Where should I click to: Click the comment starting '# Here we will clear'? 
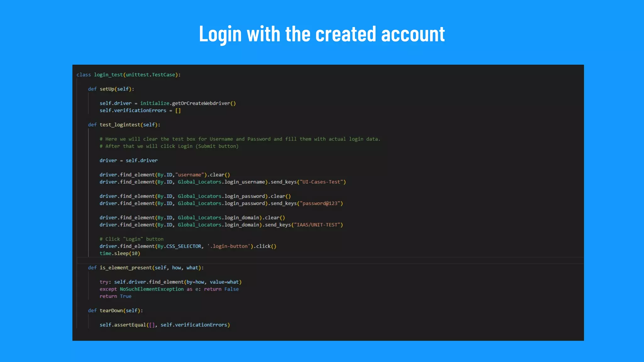pyautogui.click(x=240, y=139)
